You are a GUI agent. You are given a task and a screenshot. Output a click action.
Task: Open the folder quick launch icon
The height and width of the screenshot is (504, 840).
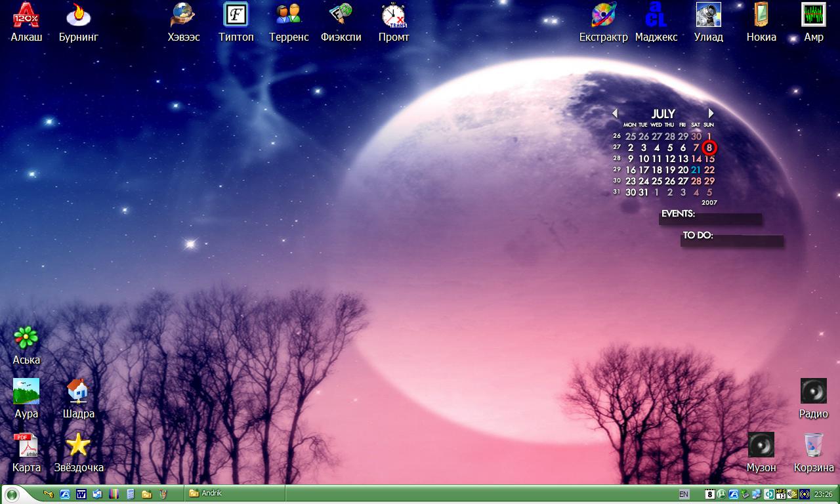[x=146, y=494]
